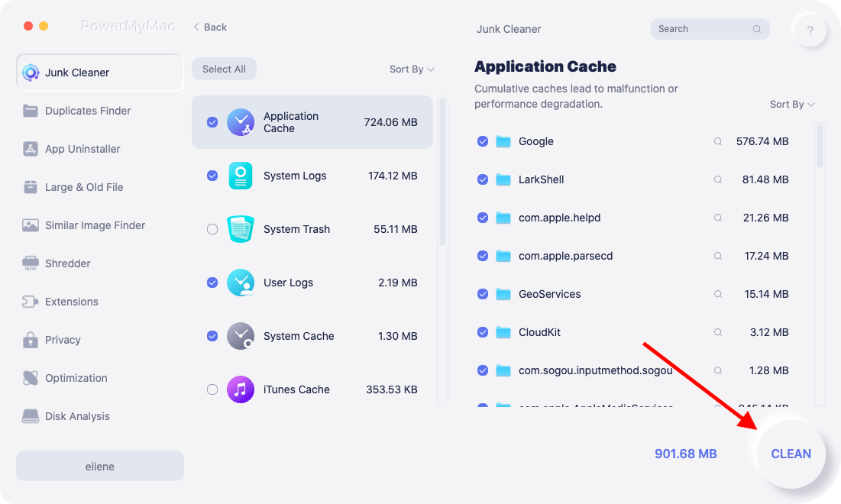Click the Google folder icon
Viewport: 841px width, 504px height.
503,141
